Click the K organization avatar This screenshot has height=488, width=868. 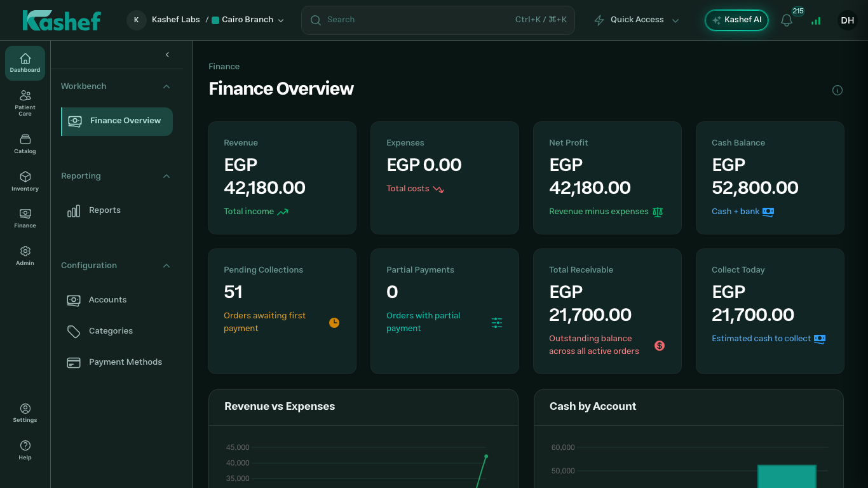136,20
